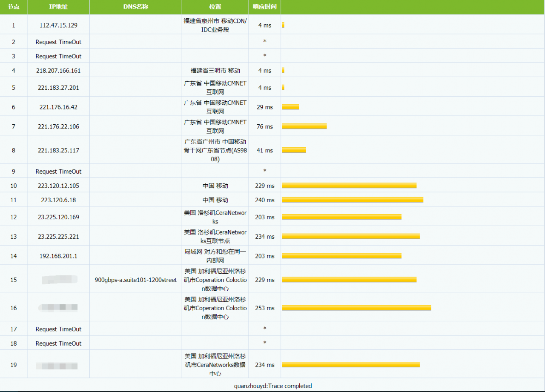The image size is (545, 392).
Task: Click the 位置 column header
Action: click(x=215, y=6)
